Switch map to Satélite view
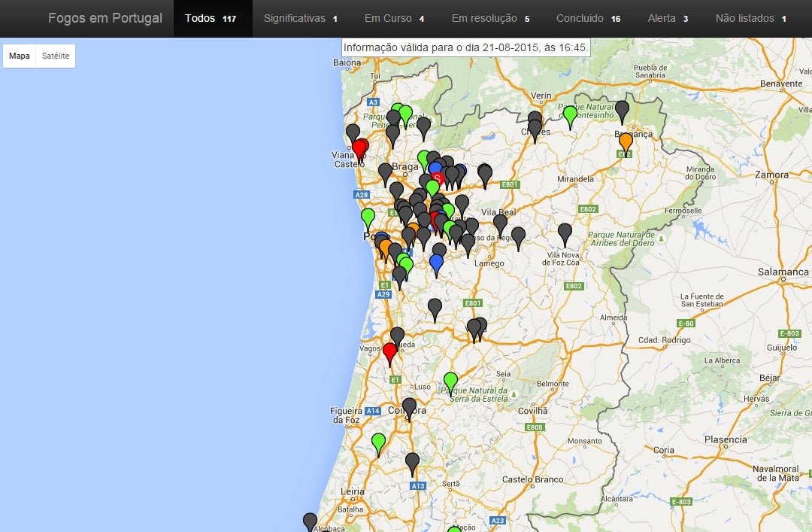812x532 pixels. (56, 56)
